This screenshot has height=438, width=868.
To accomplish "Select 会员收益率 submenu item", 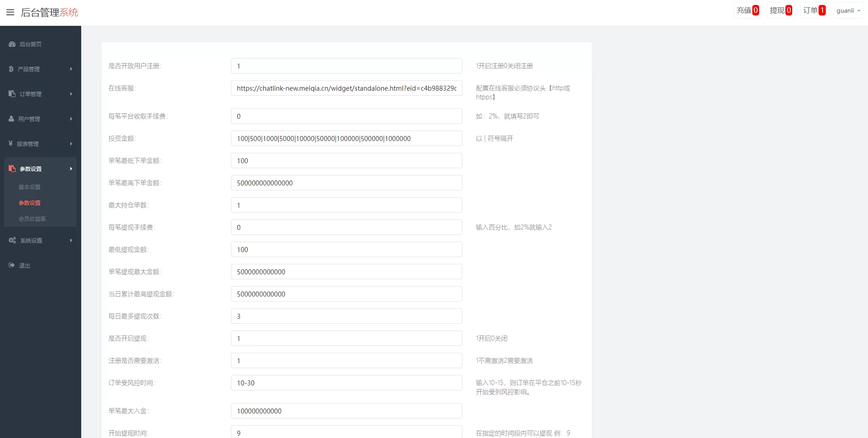I will (x=32, y=219).
